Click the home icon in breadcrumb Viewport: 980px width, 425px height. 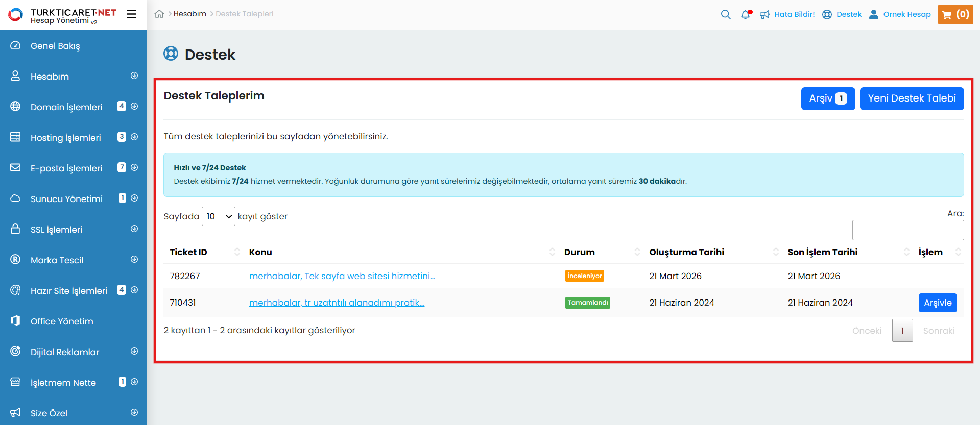point(159,14)
